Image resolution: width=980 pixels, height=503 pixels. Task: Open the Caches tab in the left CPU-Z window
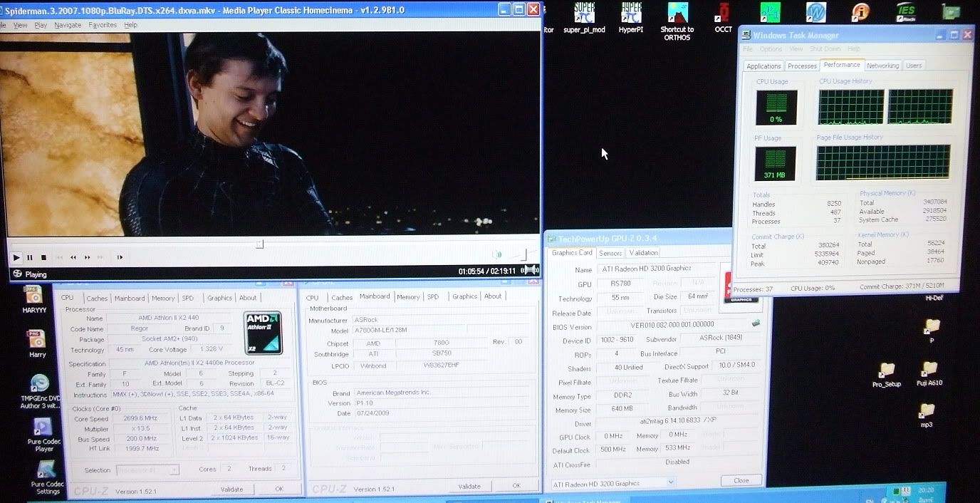click(97, 299)
